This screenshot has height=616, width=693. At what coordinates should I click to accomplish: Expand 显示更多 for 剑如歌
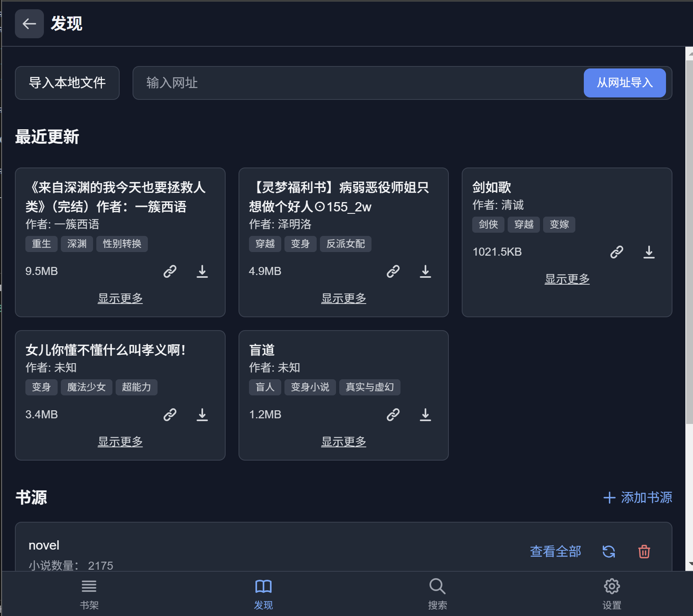click(x=567, y=279)
